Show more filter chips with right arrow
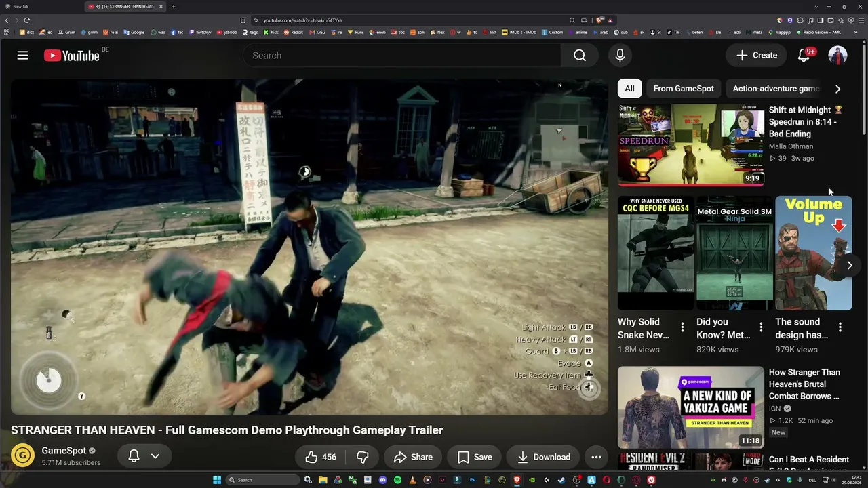The width and height of the screenshot is (868, 488). coord(837,89)
